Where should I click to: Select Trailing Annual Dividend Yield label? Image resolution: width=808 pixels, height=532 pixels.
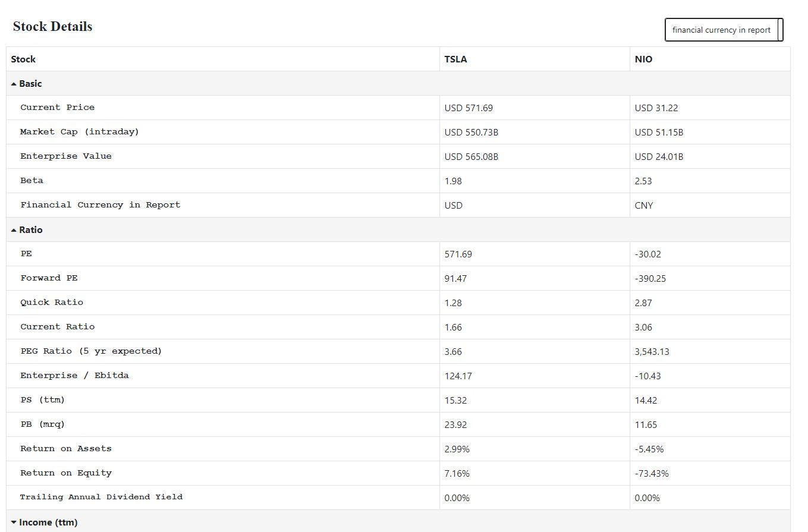[x=101, y=497]
